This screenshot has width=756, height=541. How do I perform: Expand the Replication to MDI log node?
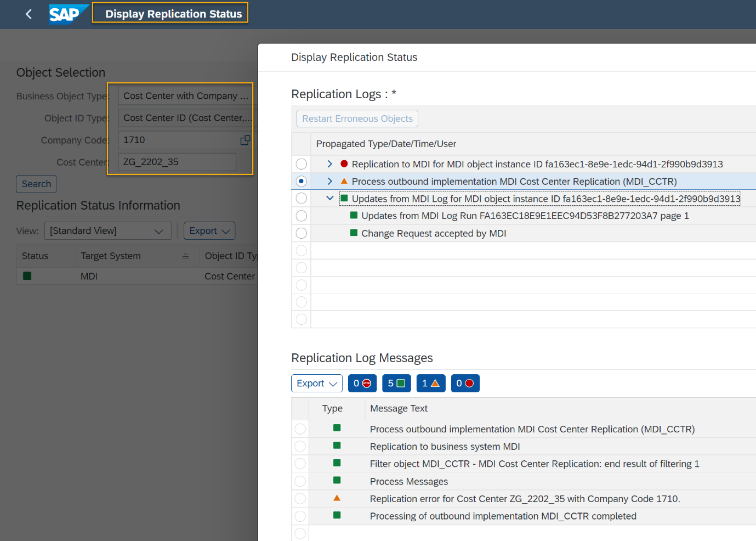(x=329, y=164)
